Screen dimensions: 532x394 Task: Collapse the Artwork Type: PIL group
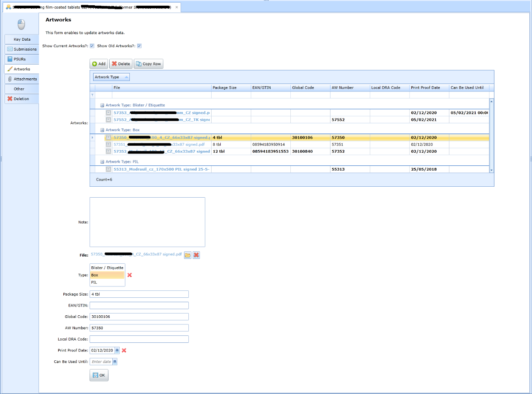pos(102,162)
